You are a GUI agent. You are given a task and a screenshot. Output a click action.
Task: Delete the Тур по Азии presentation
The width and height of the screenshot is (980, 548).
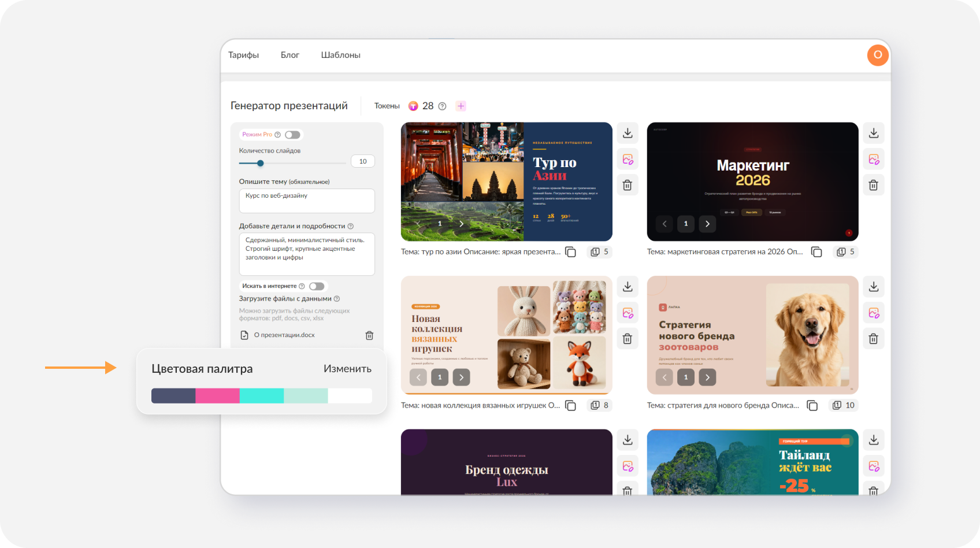(628, 185)
